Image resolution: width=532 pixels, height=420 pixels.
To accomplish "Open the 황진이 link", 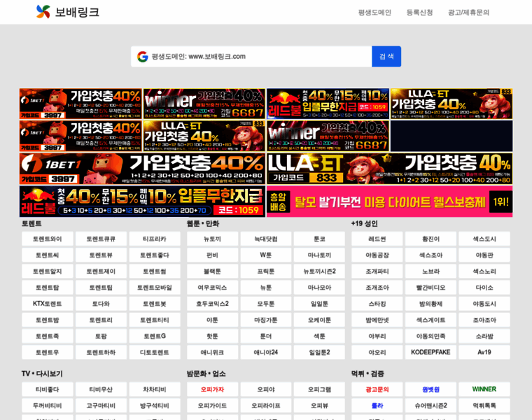I will tap(431, 239).
